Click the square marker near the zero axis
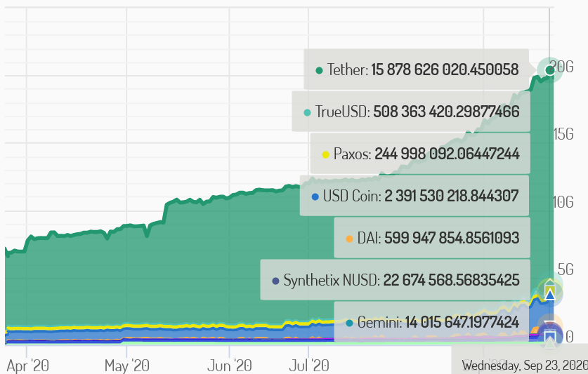The height and width of the screenshot is (374, 588). [550, 335]
